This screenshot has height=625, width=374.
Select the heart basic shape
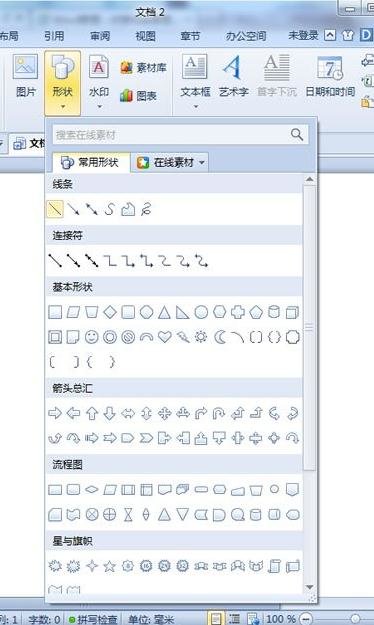click(x=164, y=337)
